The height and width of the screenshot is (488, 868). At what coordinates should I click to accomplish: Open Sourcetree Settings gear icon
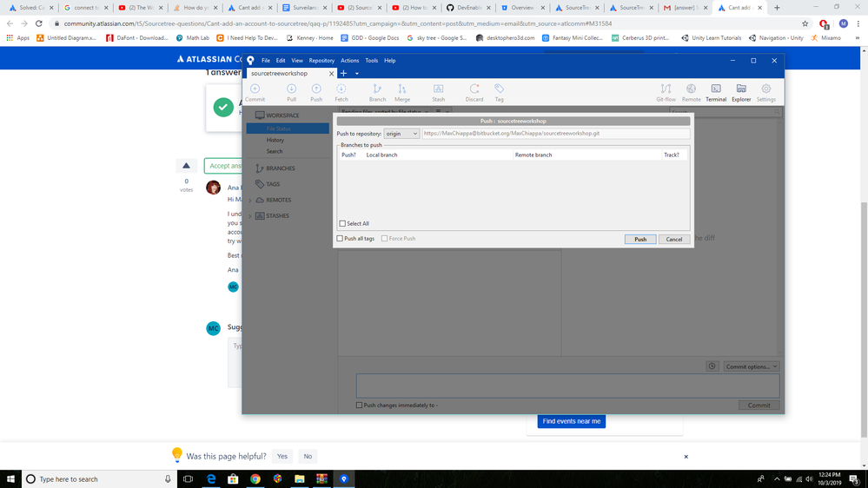(x=766, y=92)
